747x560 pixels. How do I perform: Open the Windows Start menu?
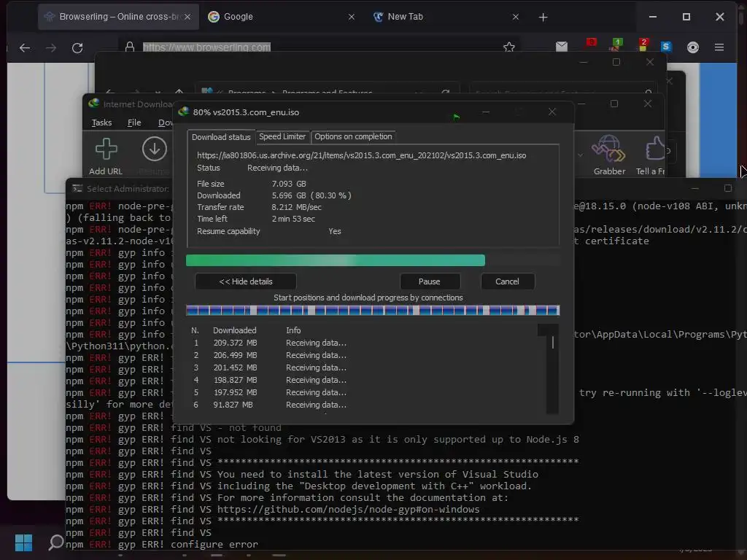coord(23,542)
